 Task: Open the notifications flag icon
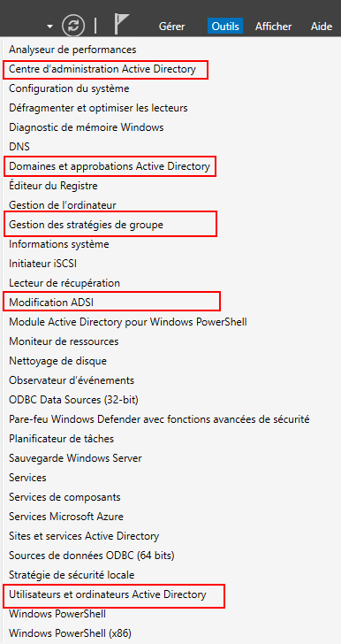tap(122, 24)
